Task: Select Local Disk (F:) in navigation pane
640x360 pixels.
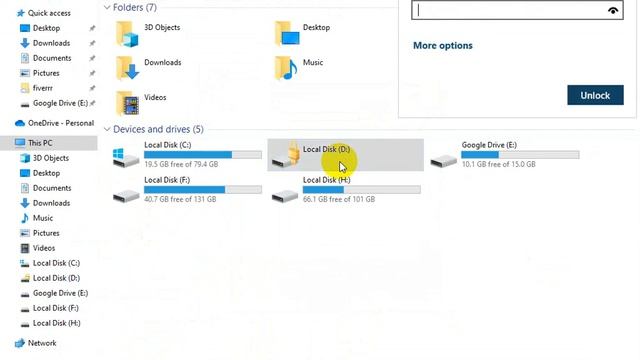Action: [x=56, y=308]
